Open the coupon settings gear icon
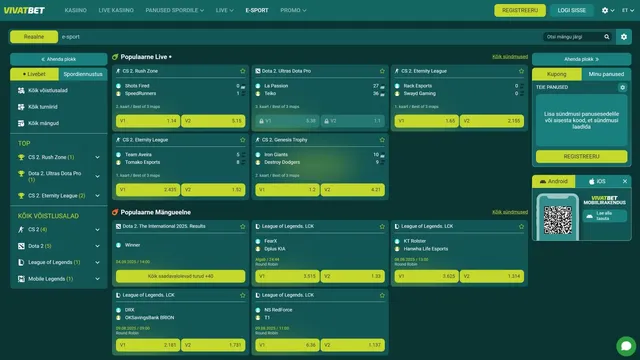 point(622,87)
